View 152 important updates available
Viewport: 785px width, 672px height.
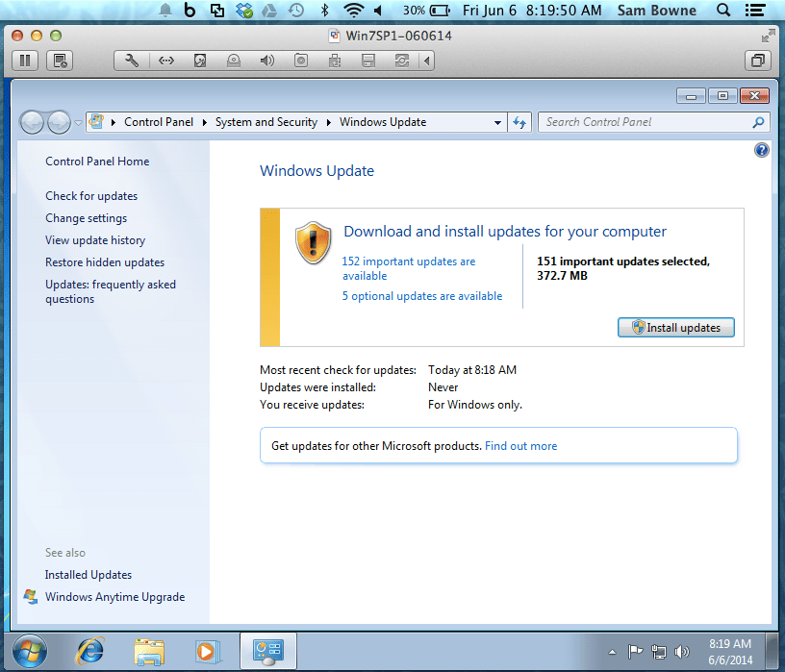(409, 268)
